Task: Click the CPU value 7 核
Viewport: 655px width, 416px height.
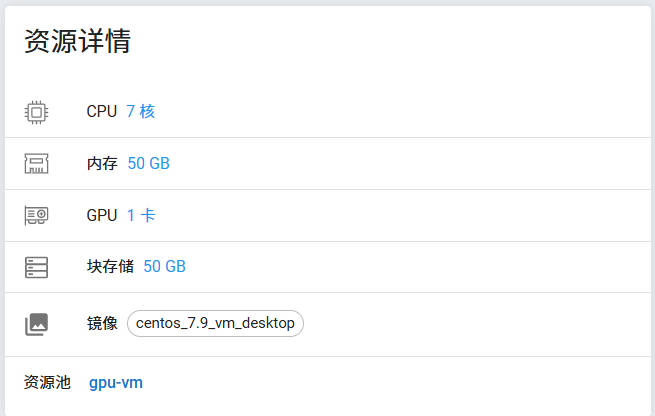Action: [x=141, y=112]
